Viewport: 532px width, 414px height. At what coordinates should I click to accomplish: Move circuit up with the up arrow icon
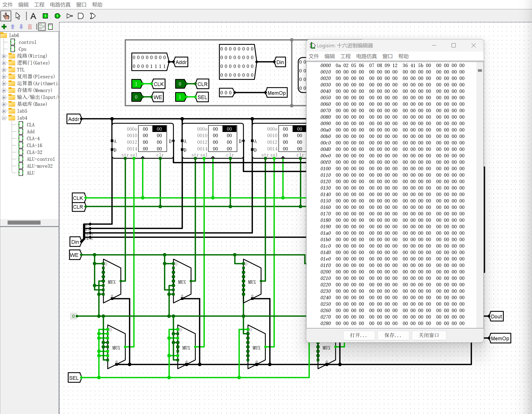(13, 27)
